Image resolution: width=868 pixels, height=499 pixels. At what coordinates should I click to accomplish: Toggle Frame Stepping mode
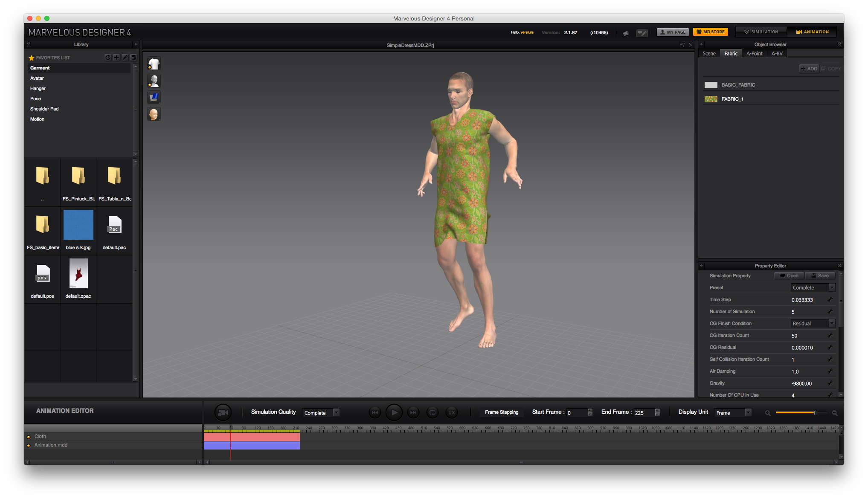[502, 412]
